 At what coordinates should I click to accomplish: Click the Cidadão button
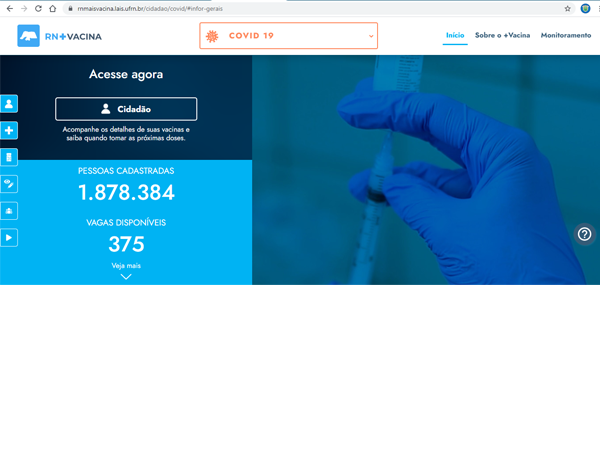click(x=126, y=109)
